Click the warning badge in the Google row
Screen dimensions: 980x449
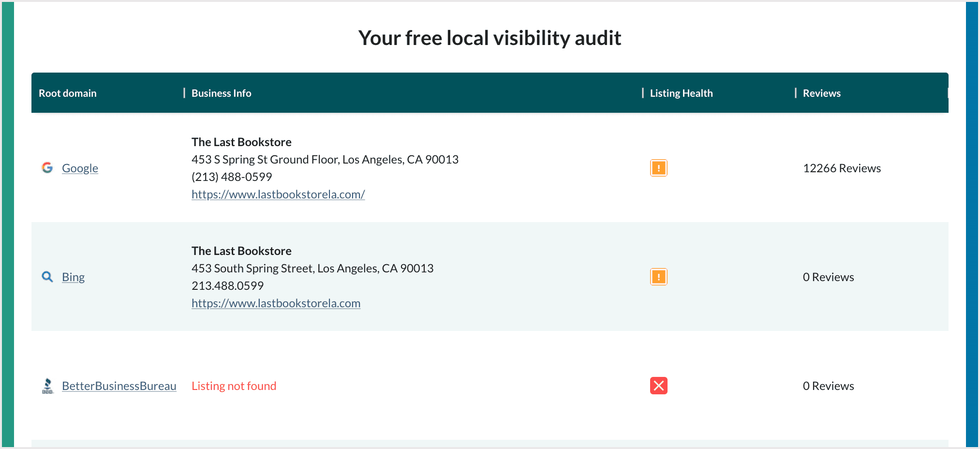[x=658, y=168]
